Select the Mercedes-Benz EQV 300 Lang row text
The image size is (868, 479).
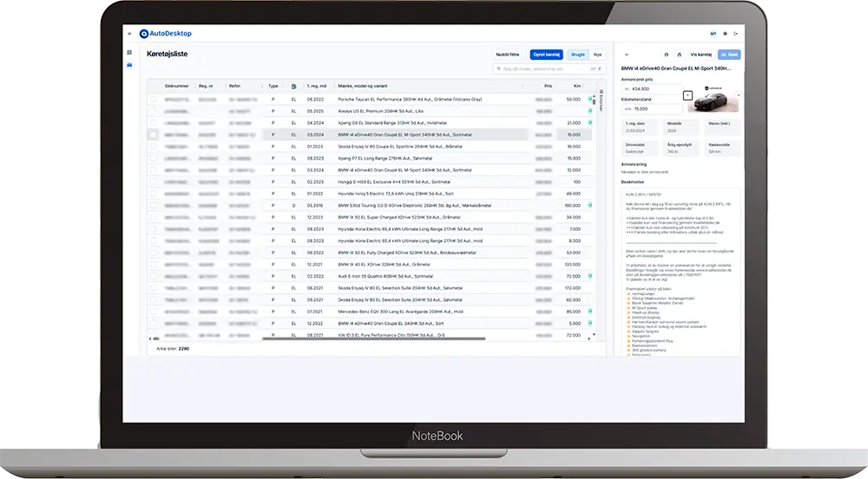pos(401,312)
